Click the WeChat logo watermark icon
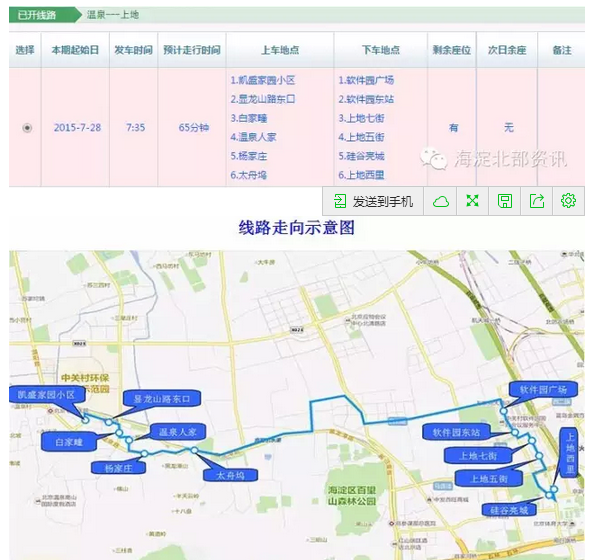Screen dimensions: 590x560 click(x=434, y=158)
